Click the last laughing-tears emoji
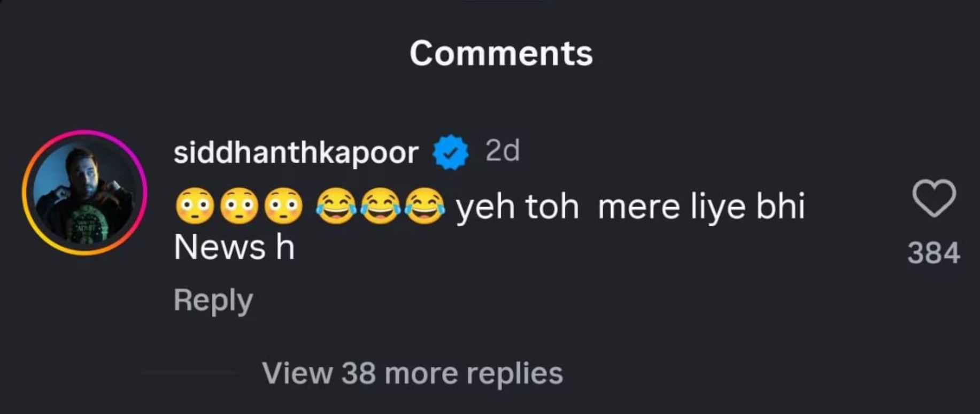Image resolution: width=980 pixels, height=414 pixels. (x=425, y=206)
